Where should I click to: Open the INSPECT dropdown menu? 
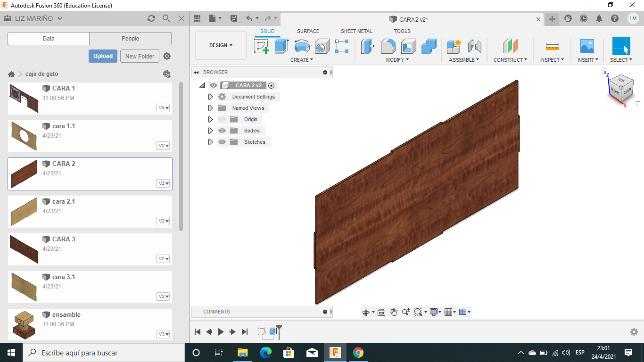pos(552,60)
